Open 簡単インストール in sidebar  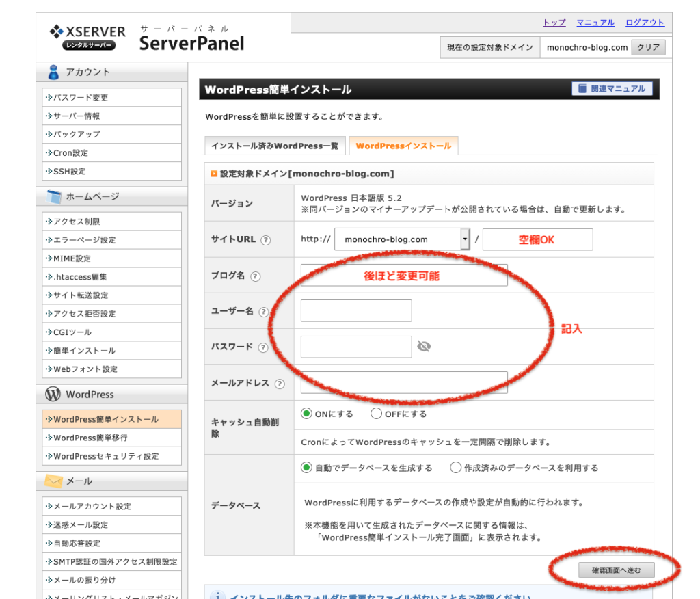(x=111, y=351)
